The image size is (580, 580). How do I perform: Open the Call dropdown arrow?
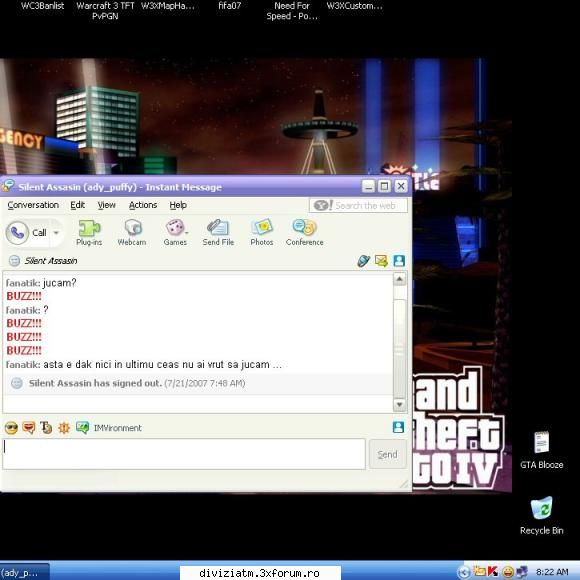click(x=56, y=233)
